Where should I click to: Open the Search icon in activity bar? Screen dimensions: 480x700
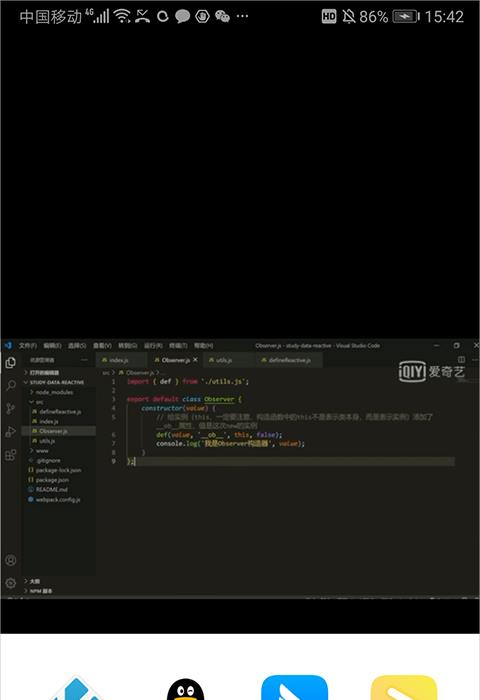[x=11, y=385]
